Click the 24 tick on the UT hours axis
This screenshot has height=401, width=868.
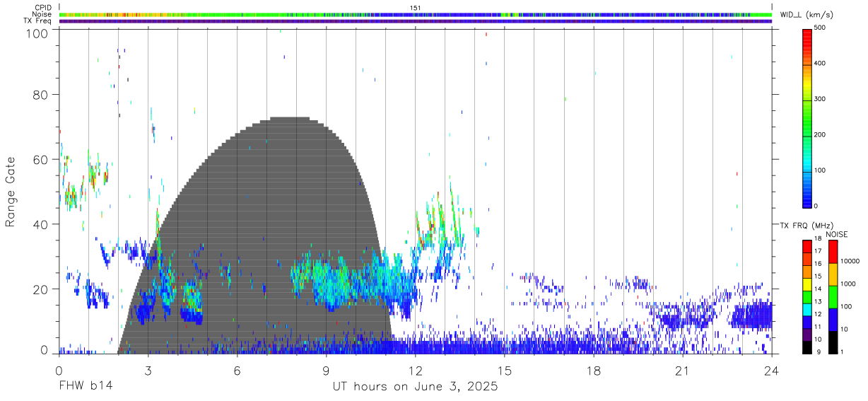point(771,370)
